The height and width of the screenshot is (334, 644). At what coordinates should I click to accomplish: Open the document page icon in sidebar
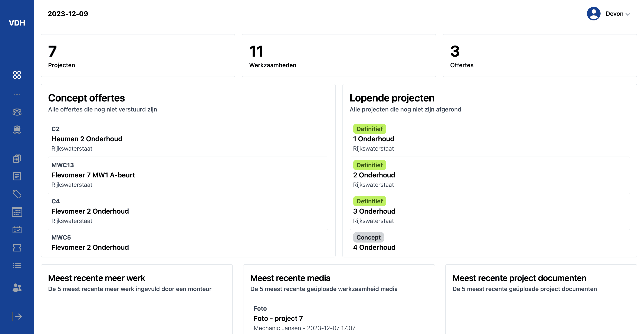(17, 176)
